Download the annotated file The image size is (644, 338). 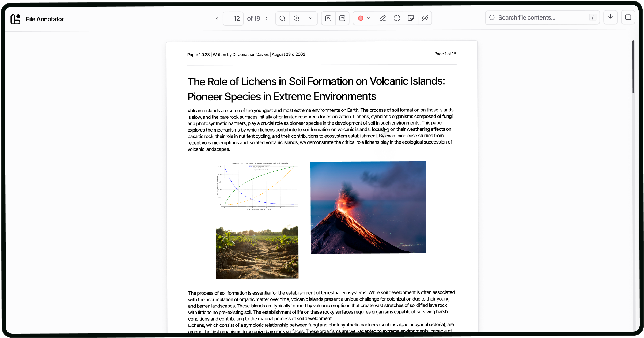pyautogui.click(x=611, y=17)
